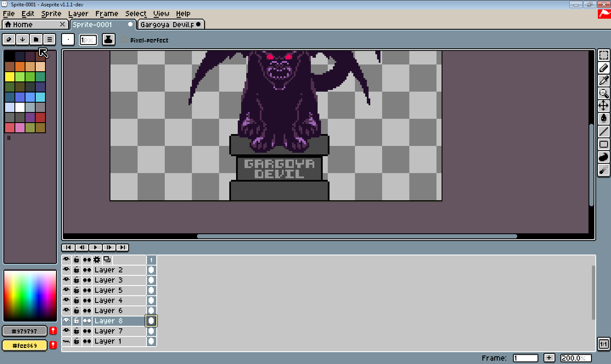Image resolution: width=611 pixels, height=364 pixels.
Task: Open the palette options menu button
Action: (50, 39)
